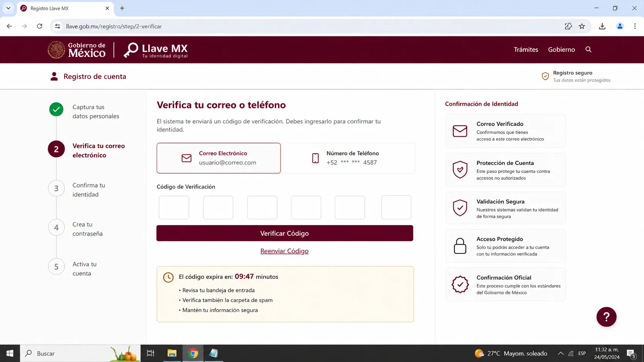This screenshot has width=644, height=362.
Task: Click the Confirma tu identidad step label
Action: point(89,190)
